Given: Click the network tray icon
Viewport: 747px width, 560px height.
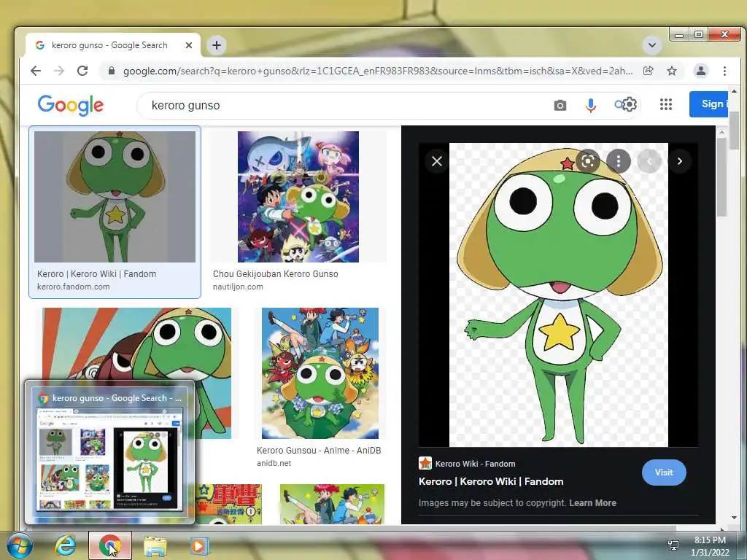Looking at the screenshot, I should click(x=673, y=545).
